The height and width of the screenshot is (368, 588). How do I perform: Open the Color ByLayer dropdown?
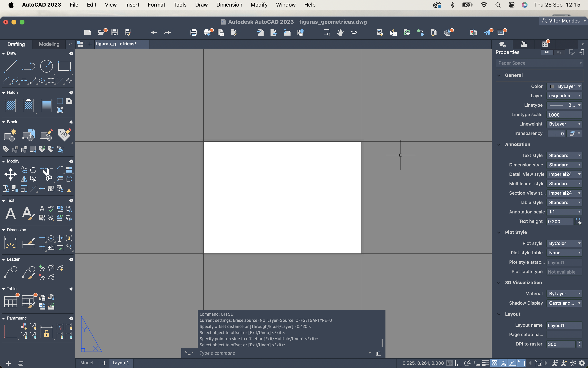[x=564, y=86]
